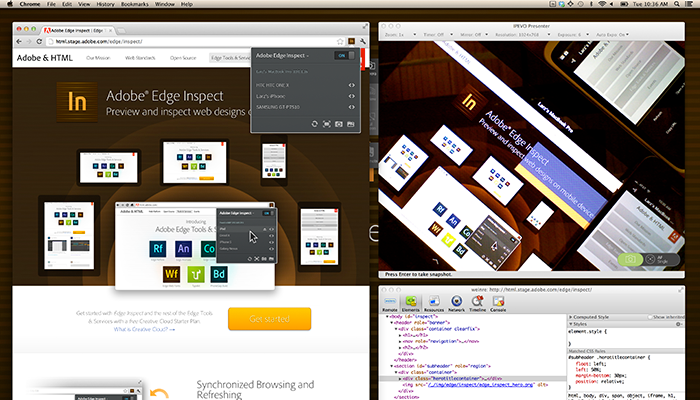Collapse the section id=subheader node

(x=392, y=366)
